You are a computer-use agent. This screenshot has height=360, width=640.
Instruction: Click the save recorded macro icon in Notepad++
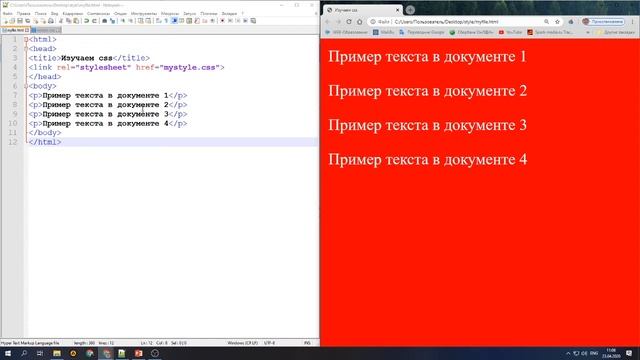click(253, 21)
